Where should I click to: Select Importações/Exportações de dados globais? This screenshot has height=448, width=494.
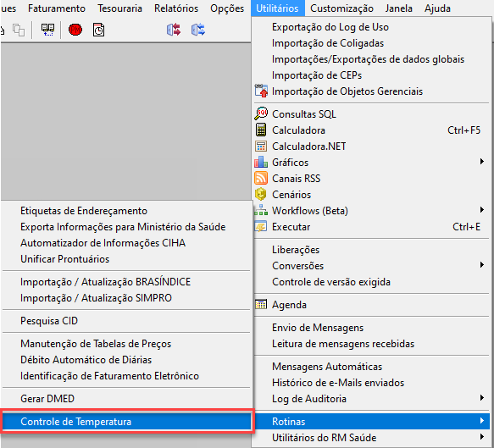[371, 59]
